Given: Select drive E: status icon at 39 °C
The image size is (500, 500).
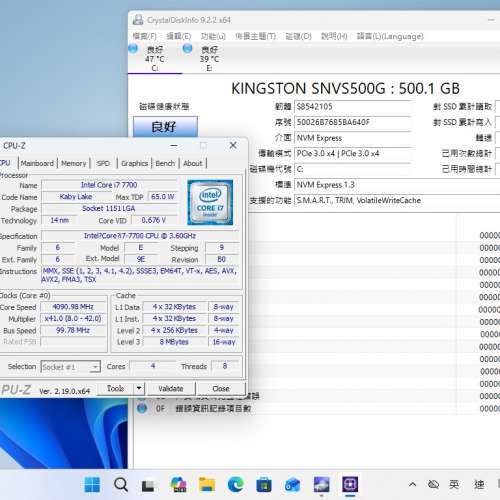Looking at the screenshot, I should (187, 49).
